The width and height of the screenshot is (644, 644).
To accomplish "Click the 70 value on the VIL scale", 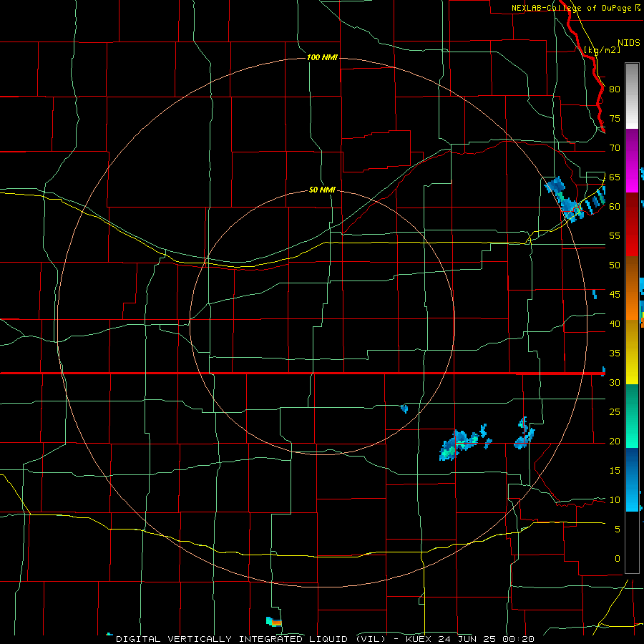I will [615, 148].
